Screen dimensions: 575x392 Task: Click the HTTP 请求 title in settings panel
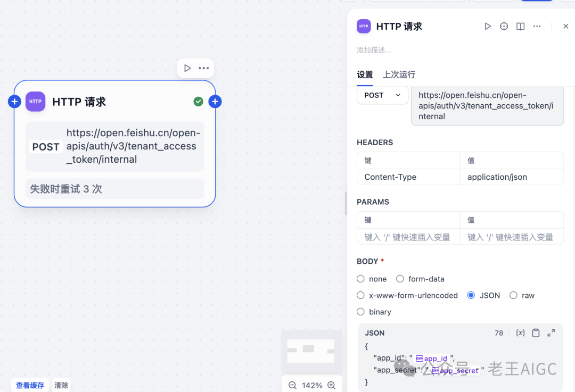(399, 27)
